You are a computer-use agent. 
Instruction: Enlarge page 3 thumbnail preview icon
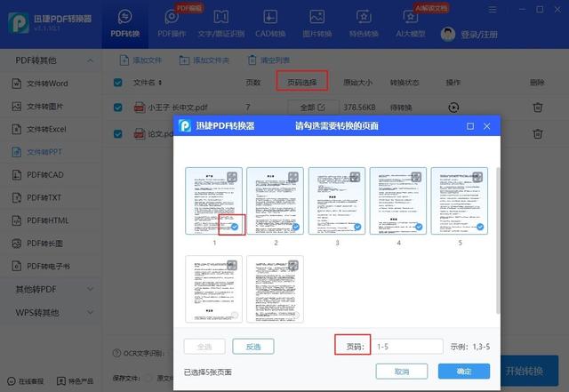click(355, 177)
